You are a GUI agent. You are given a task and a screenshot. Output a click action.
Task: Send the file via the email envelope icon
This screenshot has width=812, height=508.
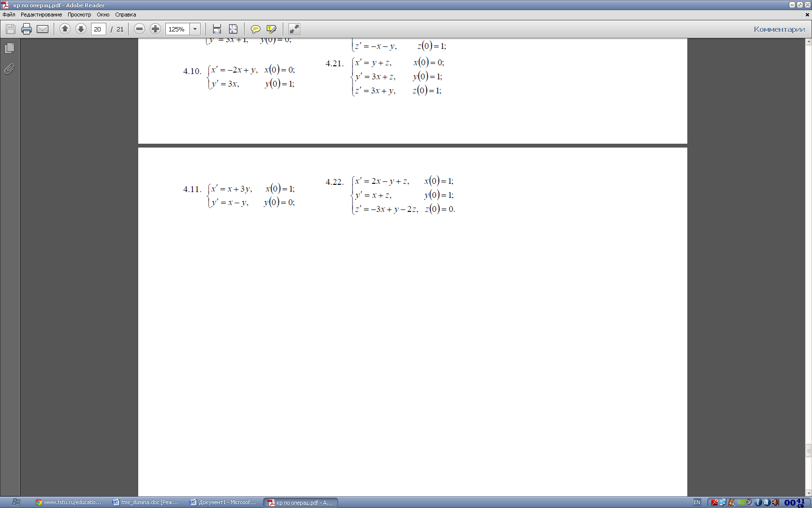point(43,29)
